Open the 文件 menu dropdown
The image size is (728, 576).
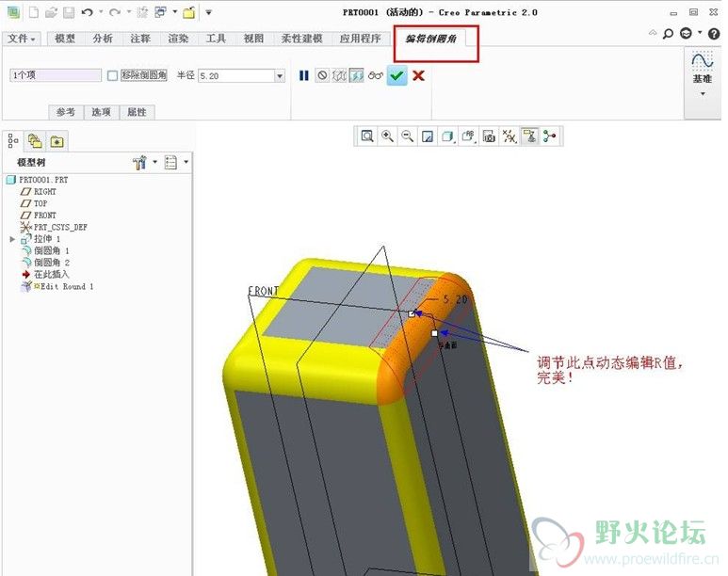pyautogui.click(x=22, y=39)
